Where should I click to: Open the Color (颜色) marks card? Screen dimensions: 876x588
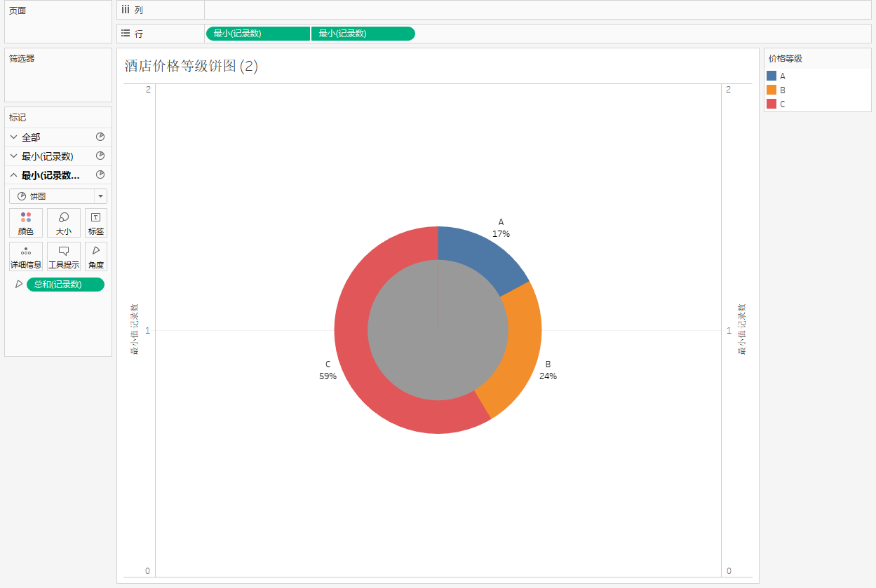26,223
